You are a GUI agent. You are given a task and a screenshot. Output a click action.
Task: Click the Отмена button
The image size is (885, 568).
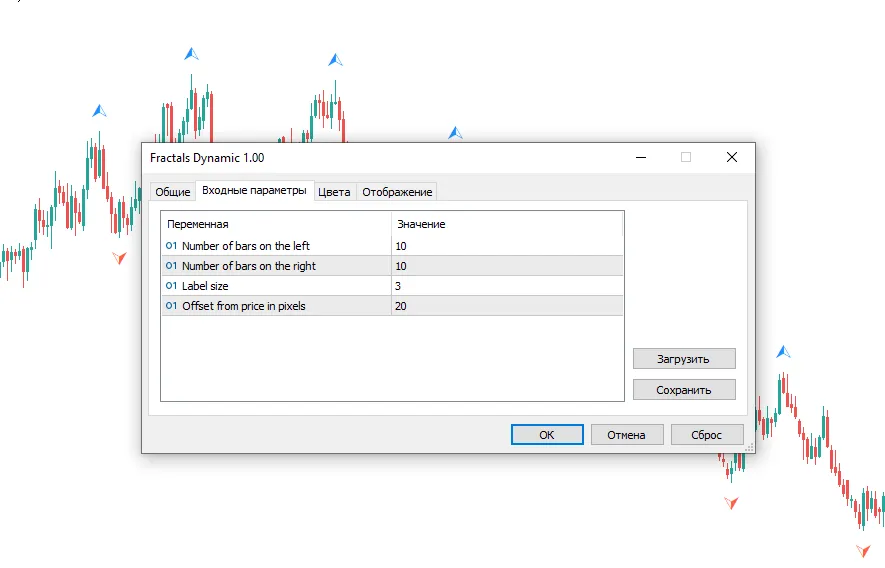[x=627, y=435]
